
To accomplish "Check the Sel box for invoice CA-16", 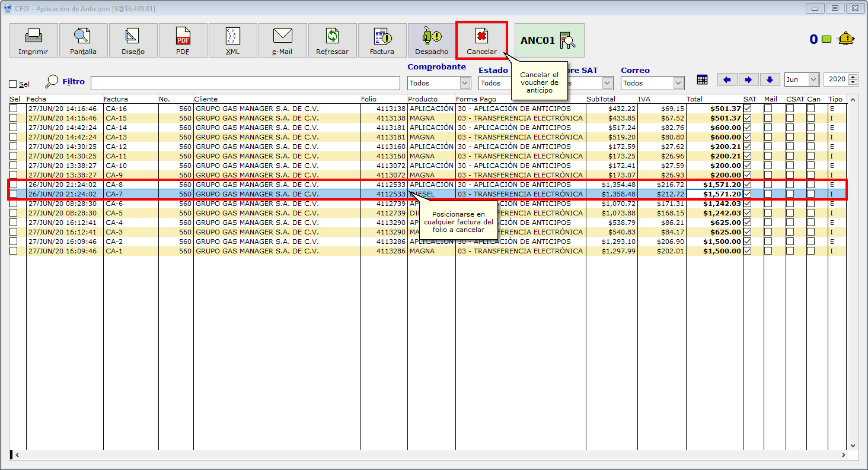I will point(14,109).
